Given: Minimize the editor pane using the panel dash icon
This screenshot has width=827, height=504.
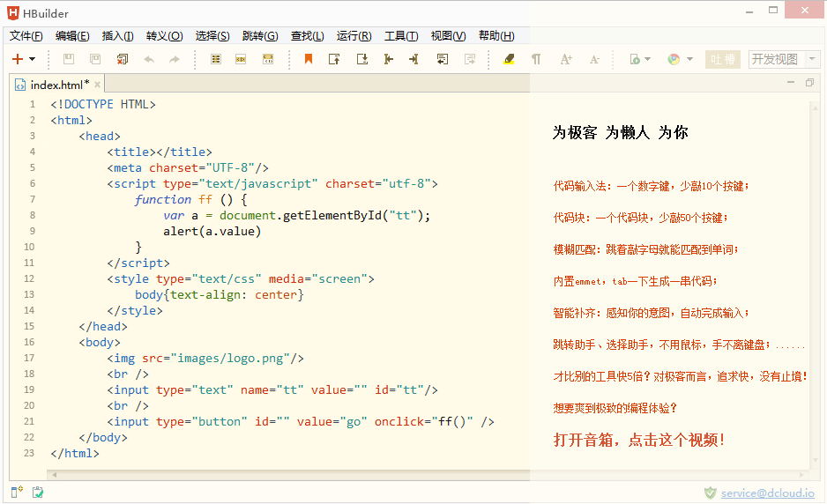Looking at the screenshot, I should point(791,82).
